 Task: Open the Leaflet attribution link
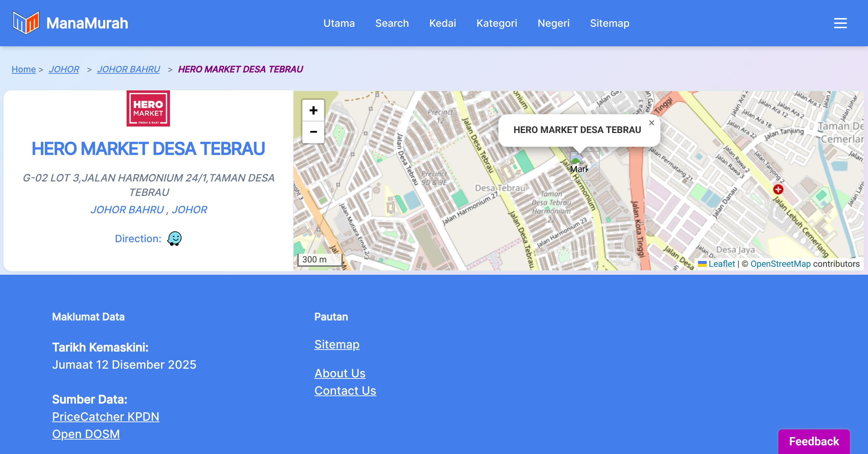[x=722, y=264]
